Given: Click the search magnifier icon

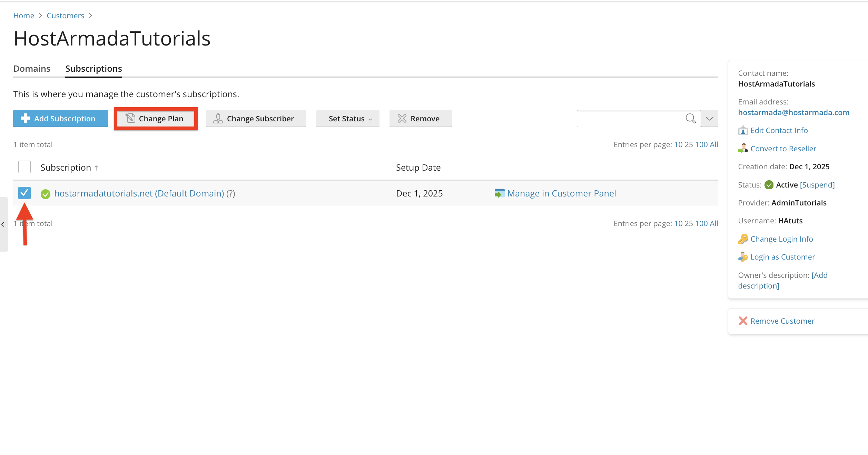Looking at the screenshot, I should click(x=690, y=119).
